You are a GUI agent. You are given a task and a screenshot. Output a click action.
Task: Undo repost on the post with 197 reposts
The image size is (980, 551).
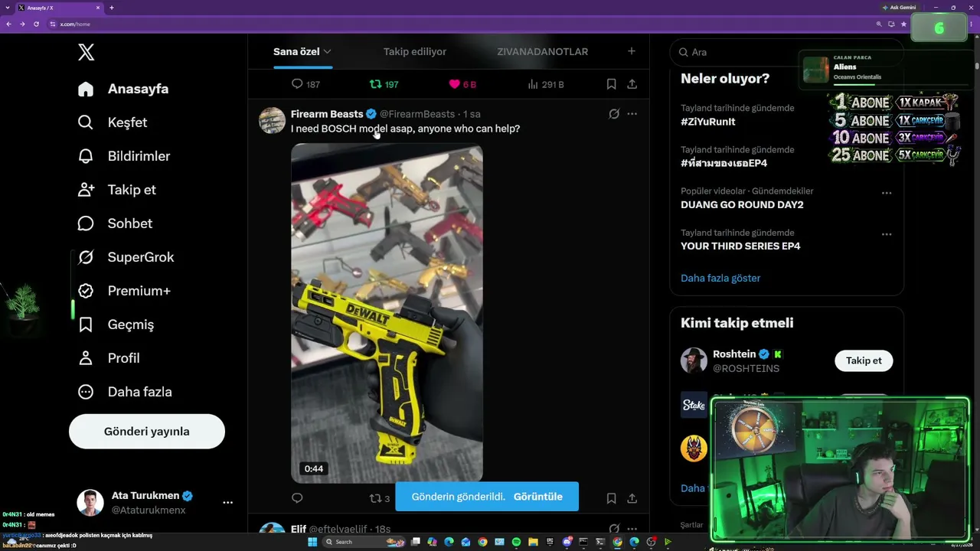tap(384, 84)
